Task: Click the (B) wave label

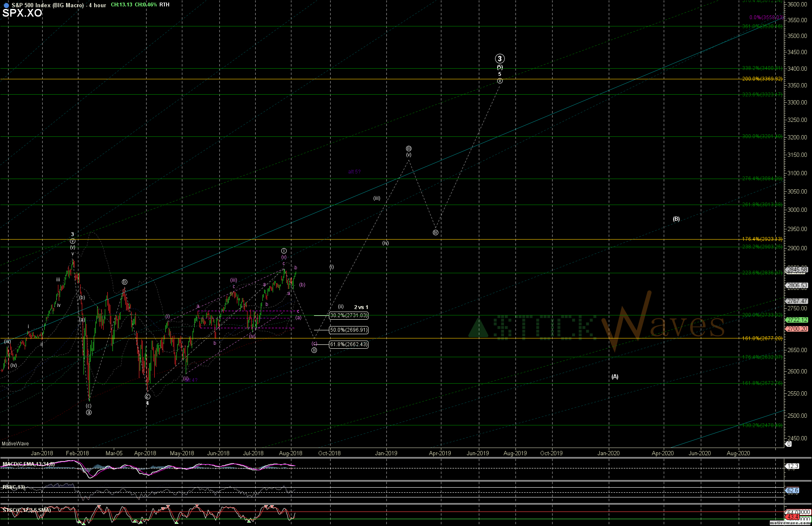Action: 676,219
